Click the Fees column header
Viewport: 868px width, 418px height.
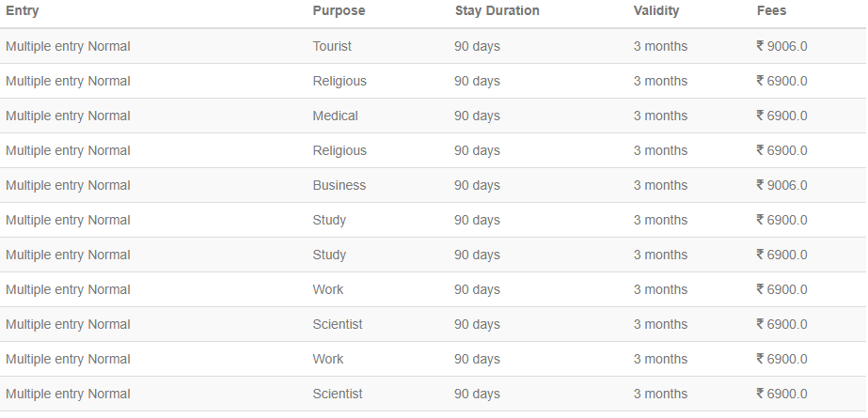tap(772, 11)
